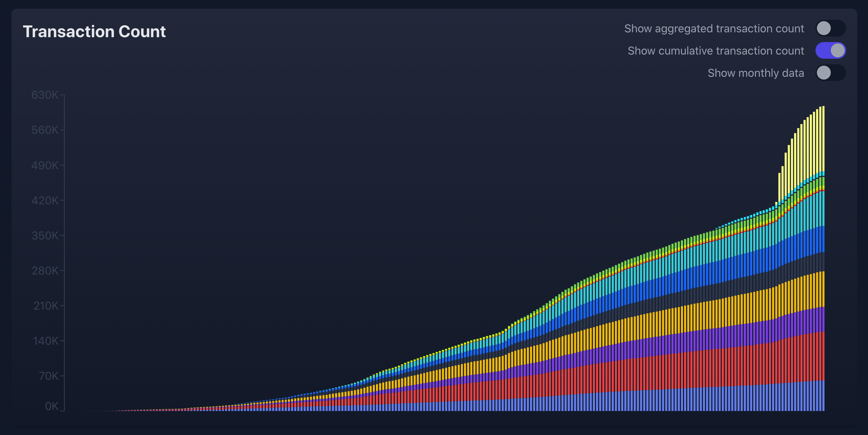868x435 pixels.
Task: Click the teal segment of the last bar
Action: click(823, 208)
